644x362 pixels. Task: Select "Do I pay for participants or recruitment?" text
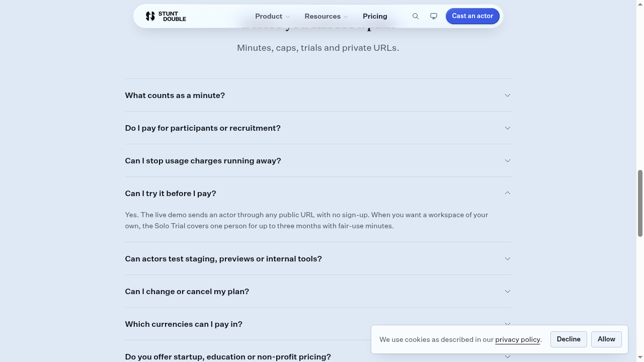[203, 128]
